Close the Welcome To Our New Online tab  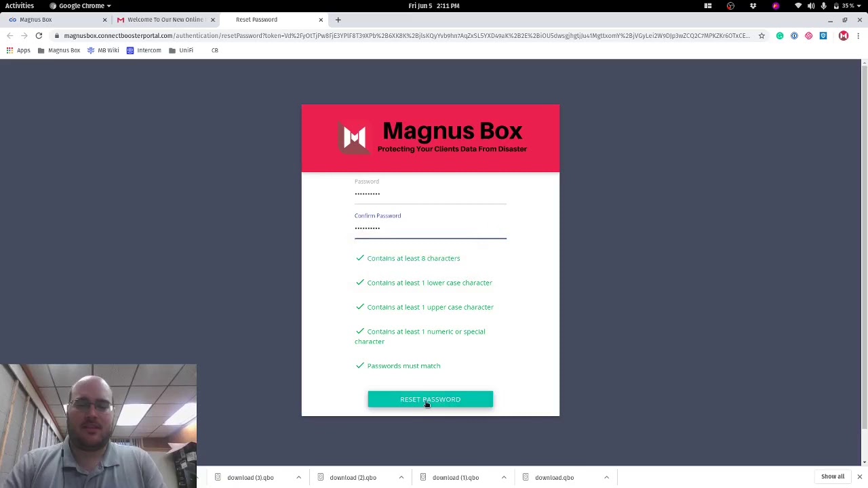click(212, 20)
